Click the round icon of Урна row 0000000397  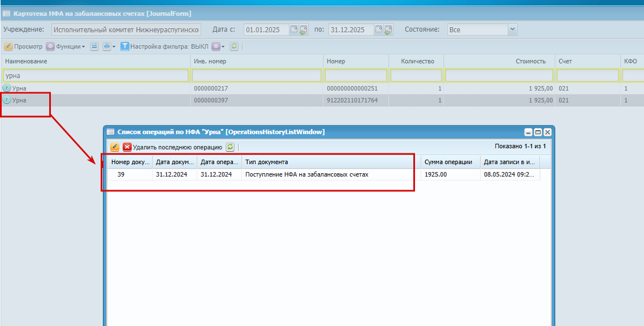click(7, 100)
